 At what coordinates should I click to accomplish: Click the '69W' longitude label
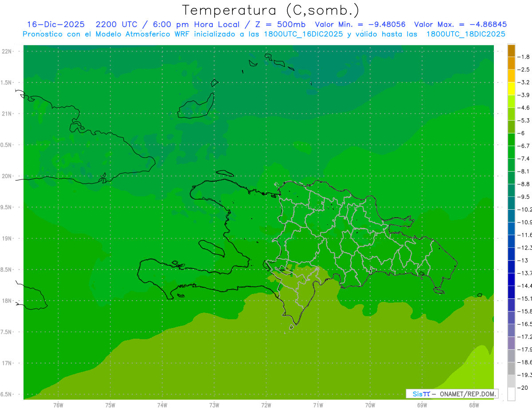[x=422, y=405]
